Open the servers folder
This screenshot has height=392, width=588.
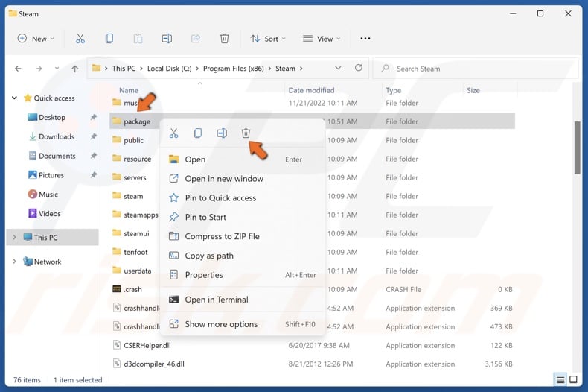[130, 177]
